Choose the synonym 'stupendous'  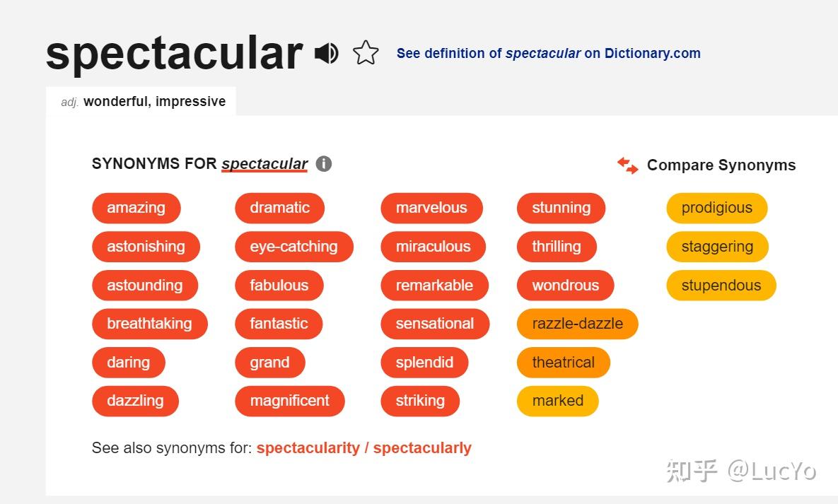click(721, 286)
